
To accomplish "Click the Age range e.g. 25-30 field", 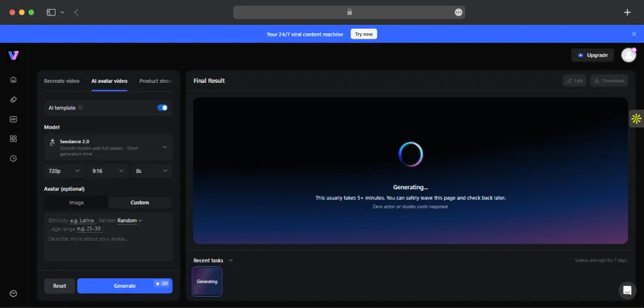I will point(89,229).
